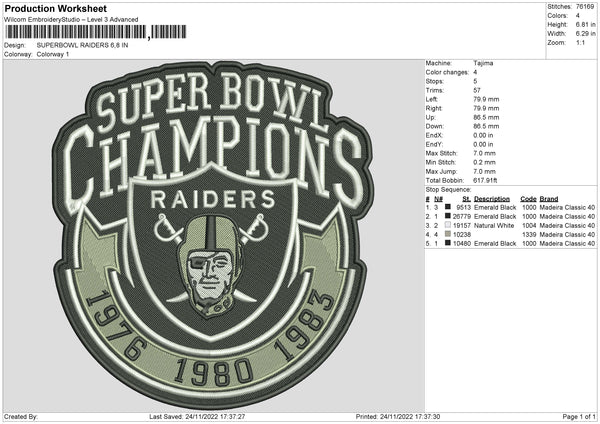The image size is (600, 424).
Task: Click the Brand column header
Action: 549,199
